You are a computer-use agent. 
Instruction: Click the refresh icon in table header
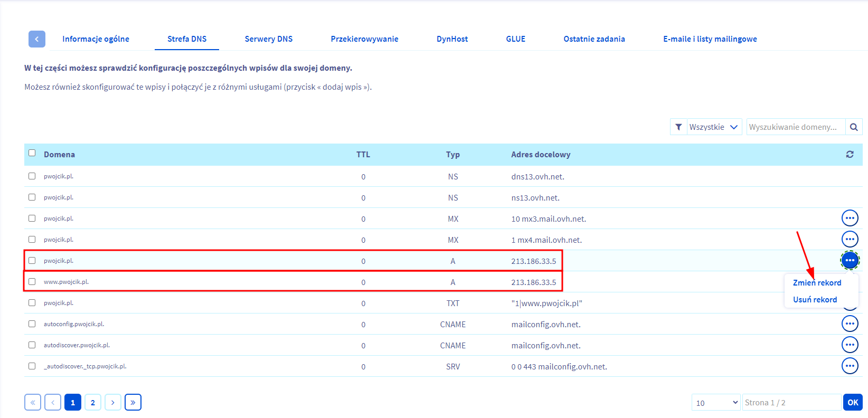pos(850,155)
